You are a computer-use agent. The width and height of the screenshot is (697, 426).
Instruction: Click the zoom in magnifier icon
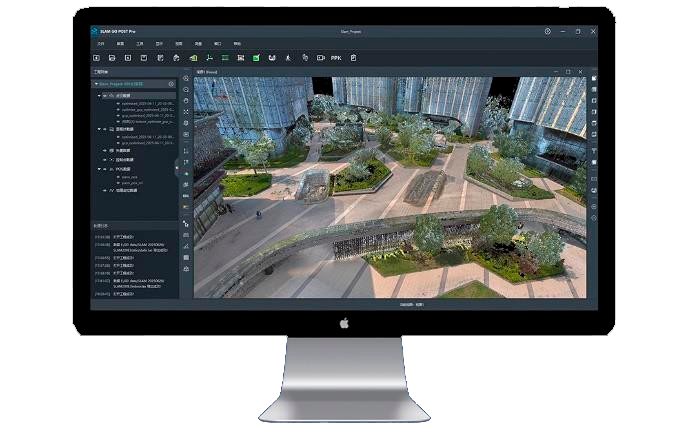(186, 79)
